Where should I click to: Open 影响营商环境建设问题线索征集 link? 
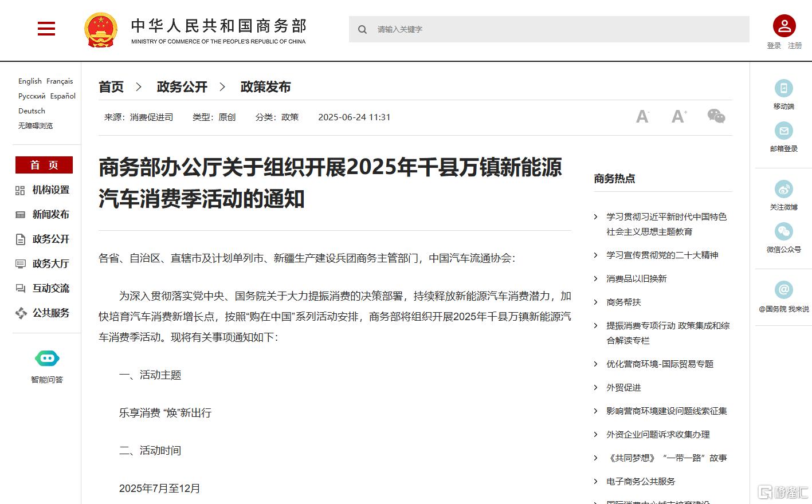(x=666, y=411)
